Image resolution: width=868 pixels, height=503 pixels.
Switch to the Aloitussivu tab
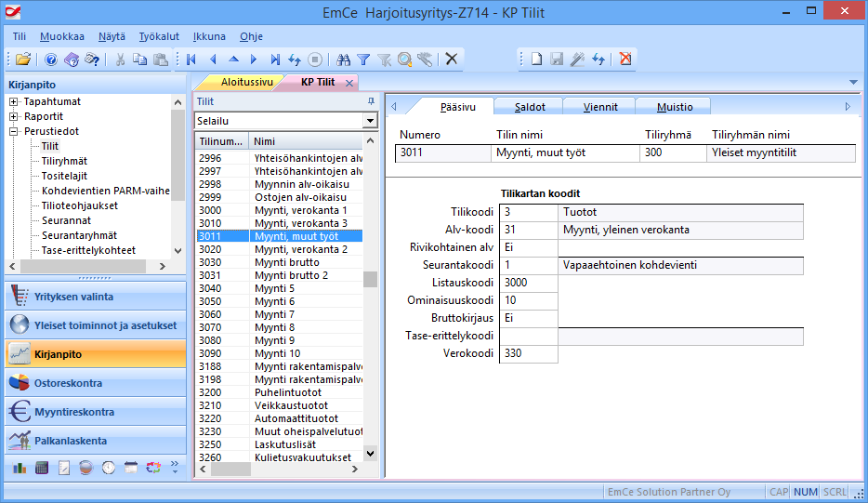[x=247, y=82]
